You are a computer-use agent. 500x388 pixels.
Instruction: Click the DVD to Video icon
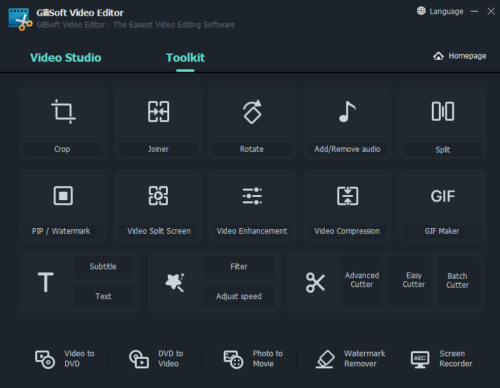tap(139, 359)
